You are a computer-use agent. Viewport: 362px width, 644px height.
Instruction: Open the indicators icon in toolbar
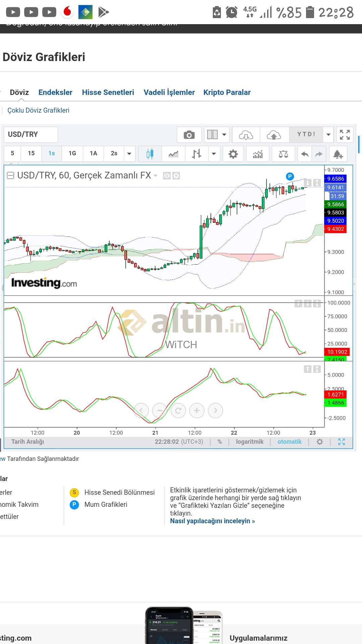258,154
